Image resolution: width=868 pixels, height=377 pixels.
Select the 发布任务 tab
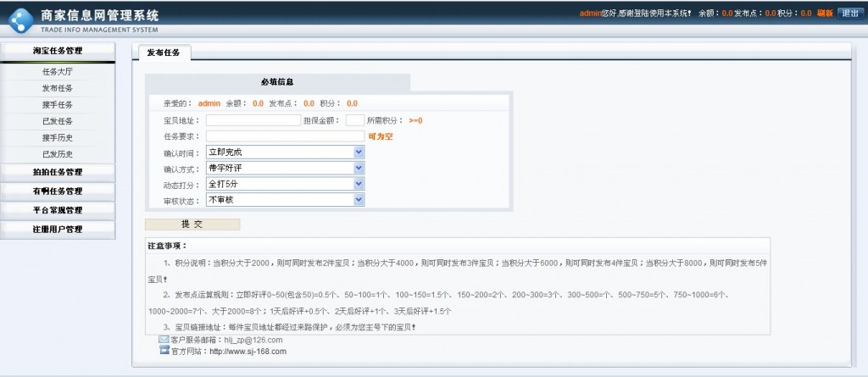coord(164,53)
